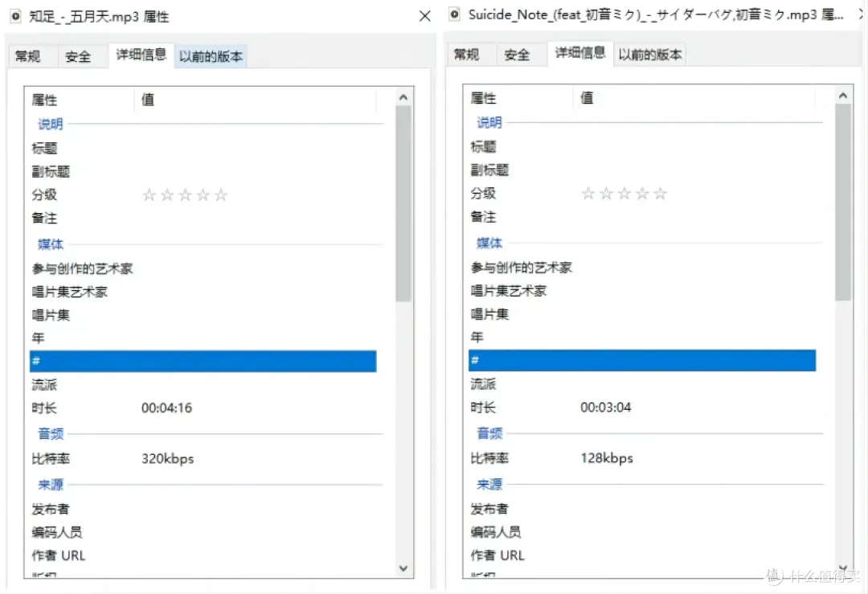Close the 知足_-_五月天.mp3 properties window

tap(425, 16)
